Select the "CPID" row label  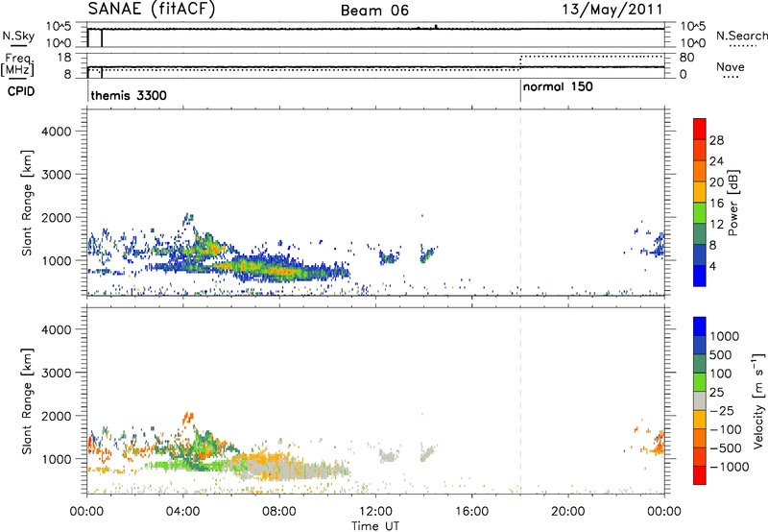click(21, 91)
